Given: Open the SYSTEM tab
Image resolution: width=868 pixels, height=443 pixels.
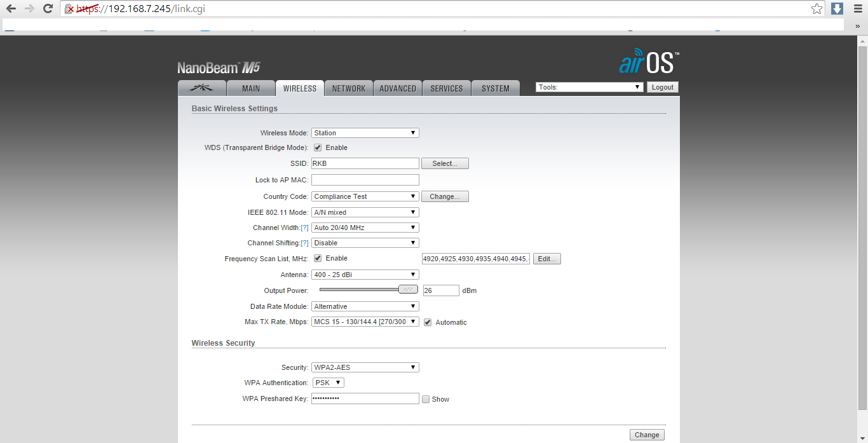Looking at the screenshot, I should [x=495, y=88].
